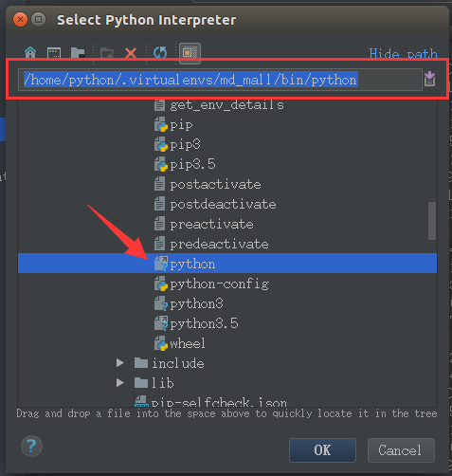Expand the lib folder
Viewport: 452px width, 476px height.
[120, 383]
